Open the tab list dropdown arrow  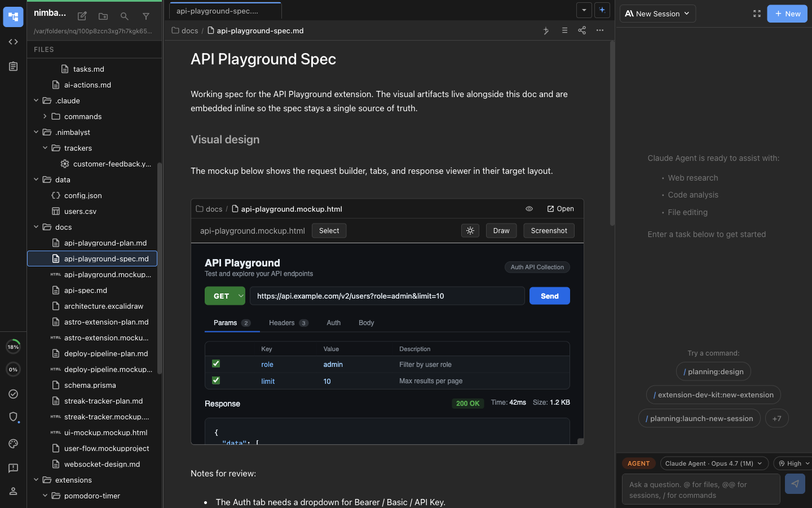coord(584,10)
